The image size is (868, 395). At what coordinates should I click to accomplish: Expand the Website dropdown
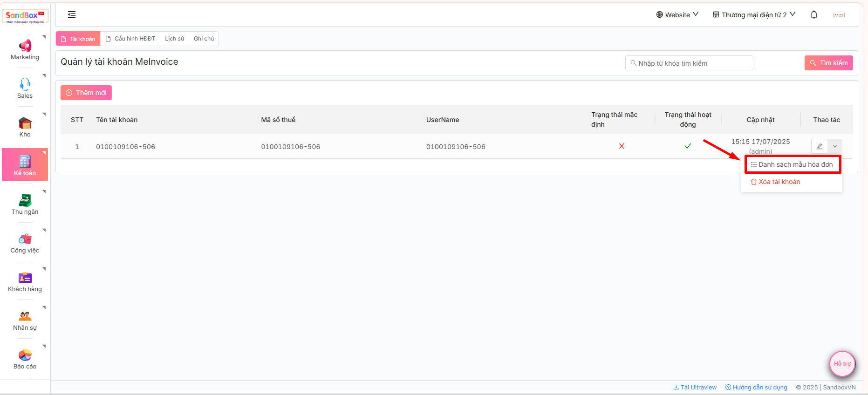(677, 15)
